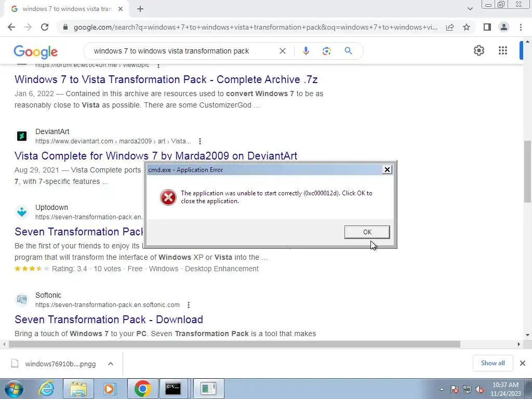Open Seven Transformation Pack Uptodown result
Viewport: 532px width, 399px height.
[79, 232]
